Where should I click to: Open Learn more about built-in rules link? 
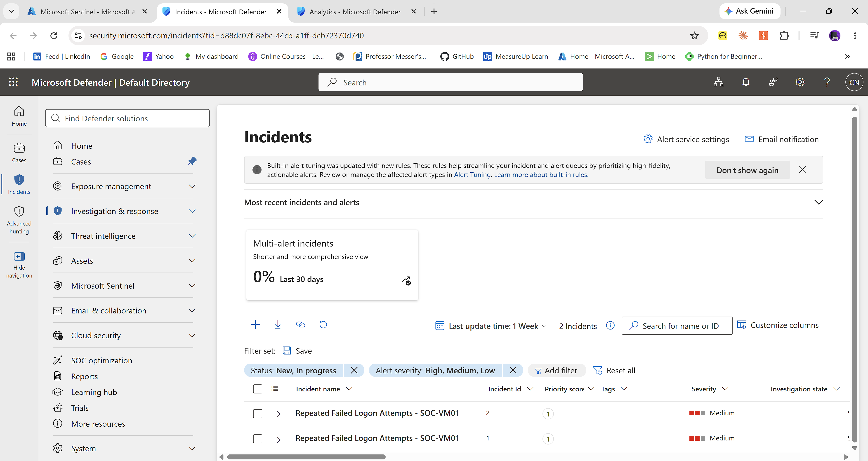[541, 174]
